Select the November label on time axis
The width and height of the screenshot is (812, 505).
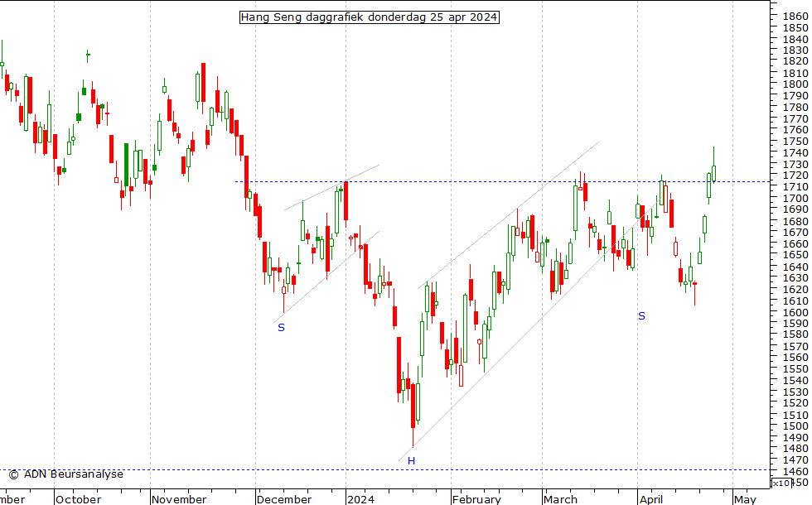click(x=179, y=499)
